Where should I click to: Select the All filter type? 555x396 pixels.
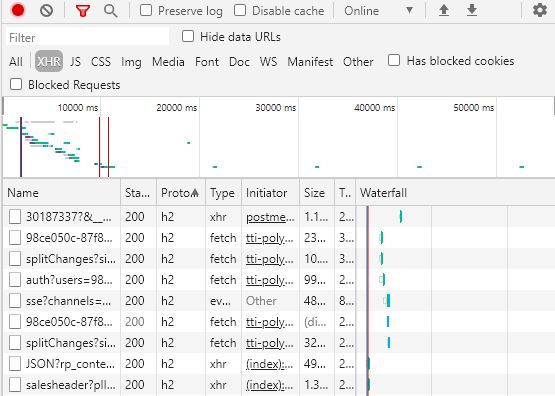[16, 62]
